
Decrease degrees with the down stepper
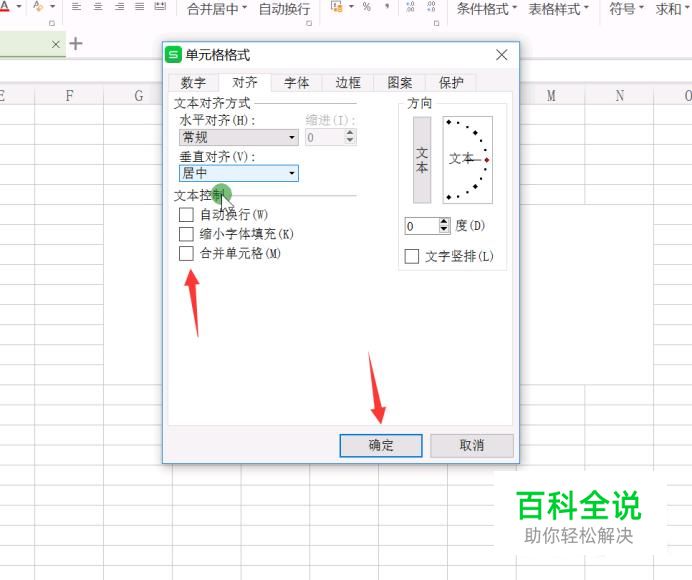click(x=445, y=230)
